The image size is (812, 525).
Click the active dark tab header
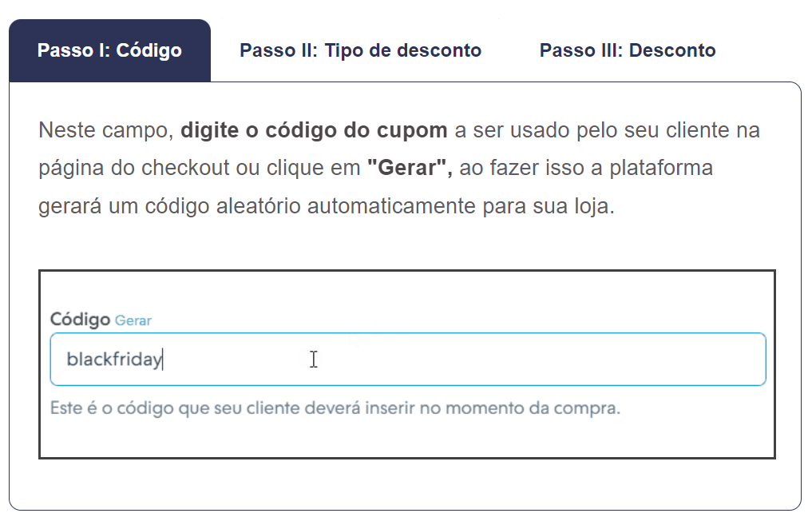[x=109, y=50]
